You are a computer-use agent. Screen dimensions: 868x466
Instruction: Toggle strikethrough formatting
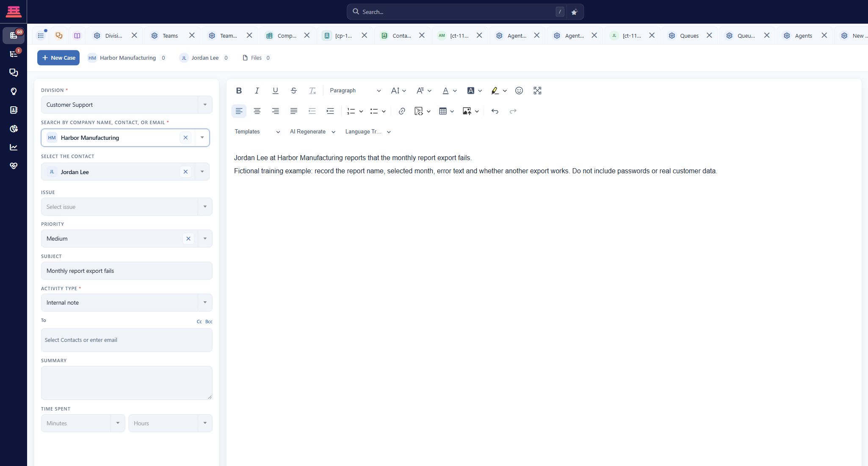[293, 91]
